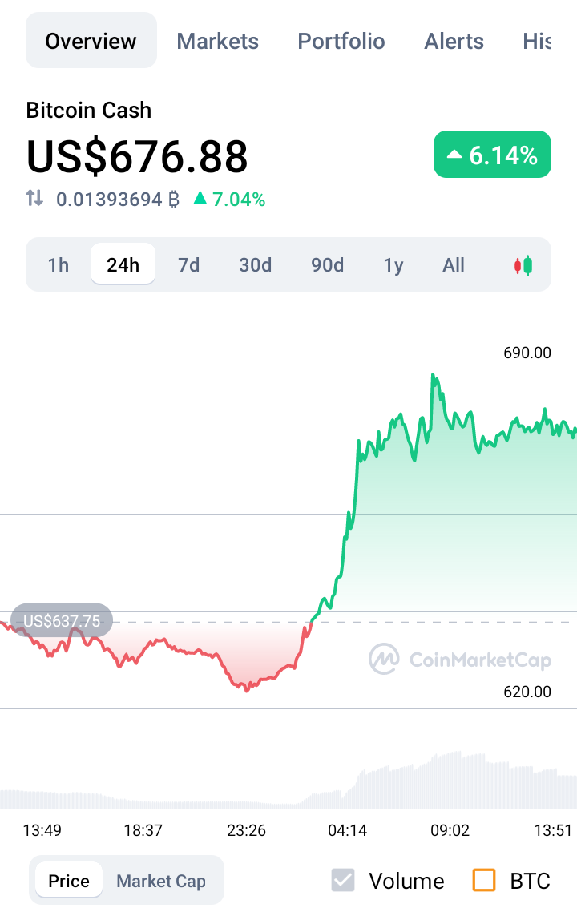This screenshot has height=924, width=577.
Task: Tap the 04:14 time axis label
Action: [347, 830]
